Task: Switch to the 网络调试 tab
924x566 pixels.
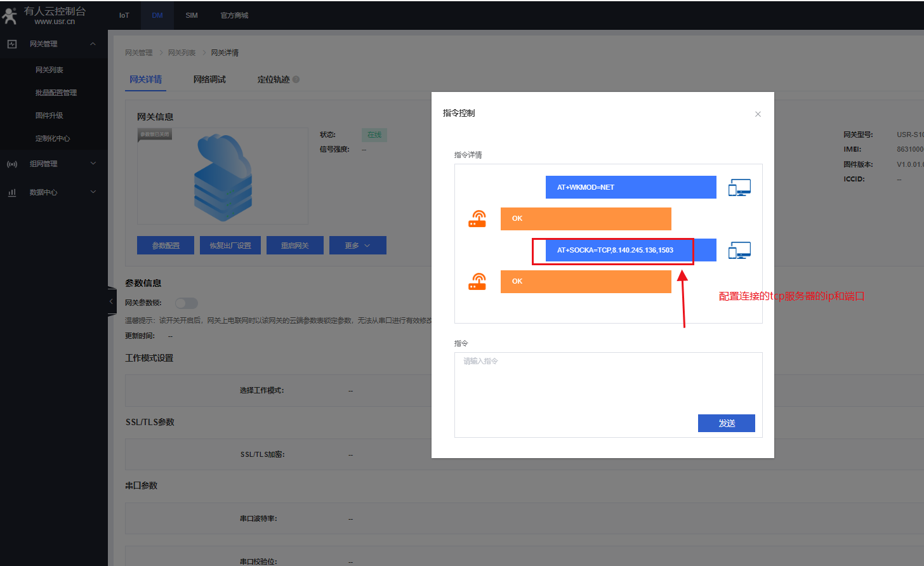Action: pos(209,79)
